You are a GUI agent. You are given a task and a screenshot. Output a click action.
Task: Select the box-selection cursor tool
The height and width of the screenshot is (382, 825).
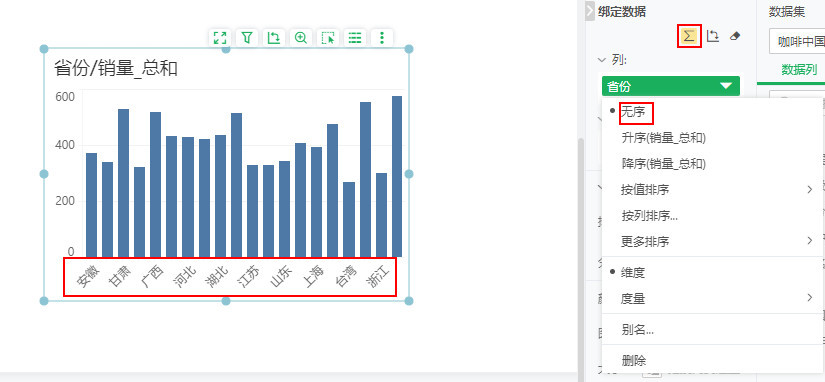tap(328, 37)
